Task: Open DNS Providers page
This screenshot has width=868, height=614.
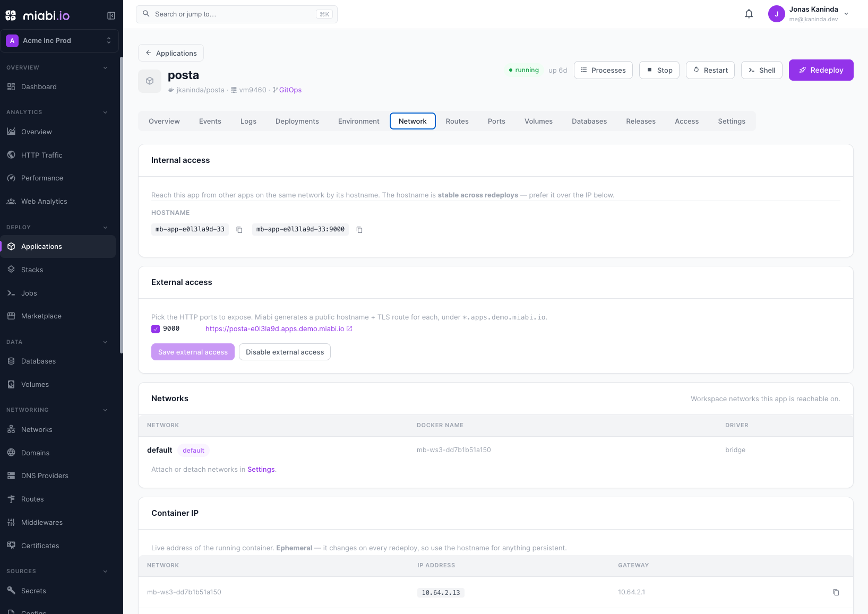Action: 58,476
